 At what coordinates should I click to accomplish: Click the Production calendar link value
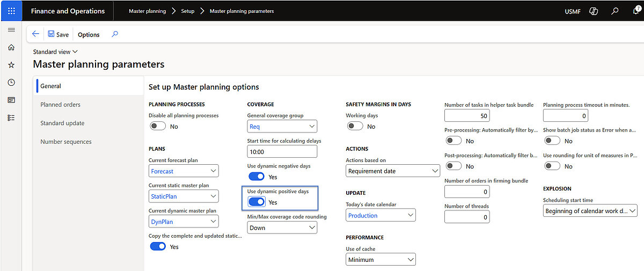pyautogui.click(x=363, y=216)
